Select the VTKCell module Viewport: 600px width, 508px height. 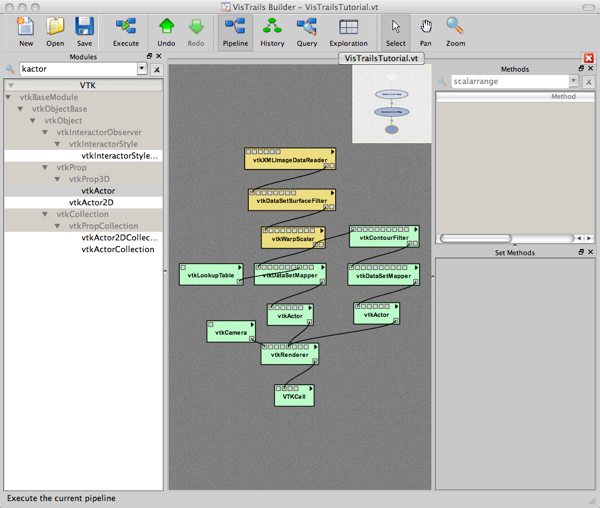pyautogui.click(x=294, y=396)
